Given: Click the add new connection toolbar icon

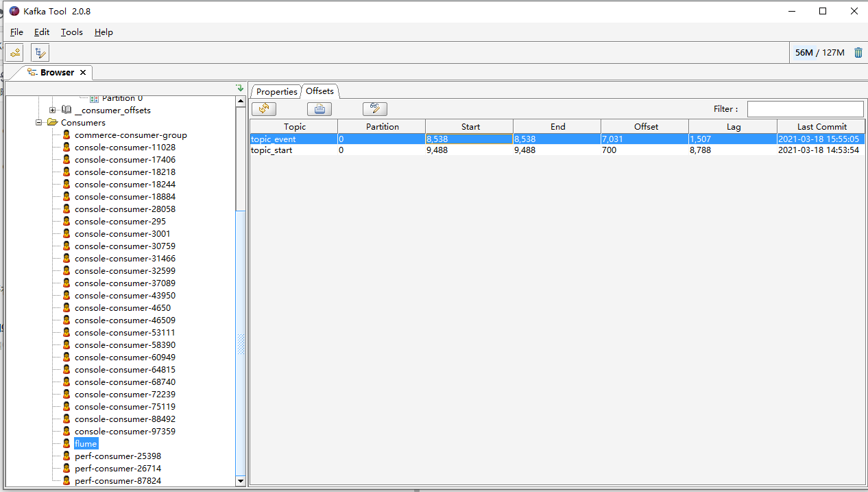Looking at the screenshot, I should pos(15,53).
